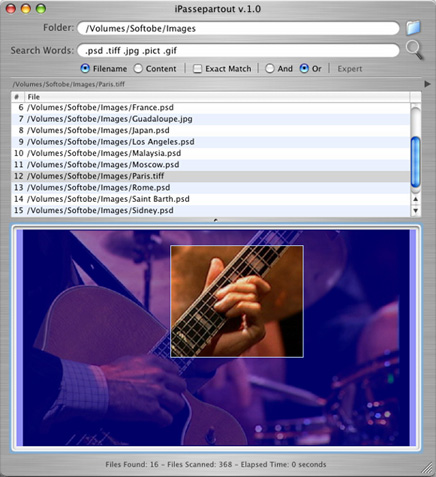Select the And radio button
The width and height of the screenshot is (436, 477).
270,69
